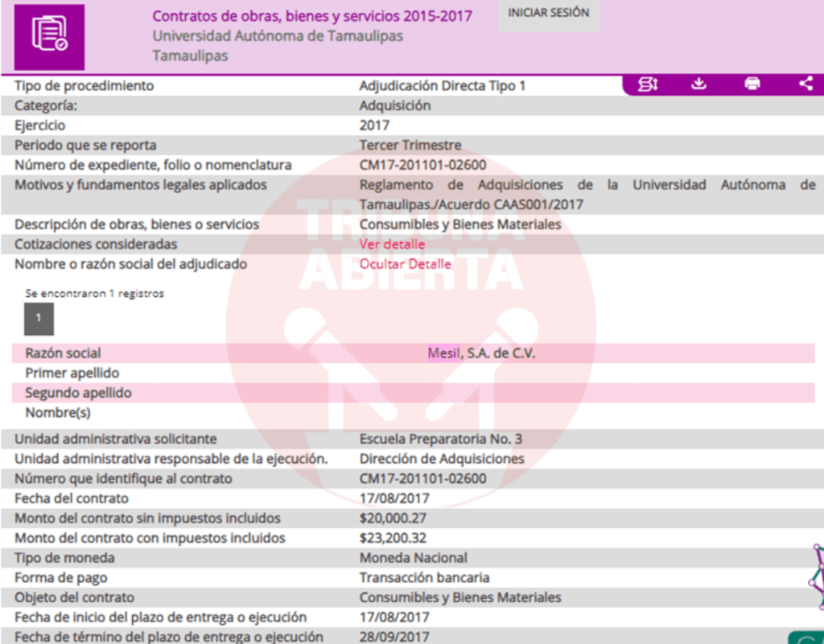824x644 pixels.
Task: Click the Transacción bancaria payment value
Action: click(424, 578)
